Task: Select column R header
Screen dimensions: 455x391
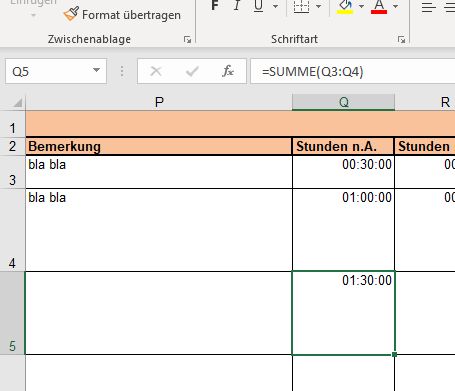Action: click(x=425, y=102)
